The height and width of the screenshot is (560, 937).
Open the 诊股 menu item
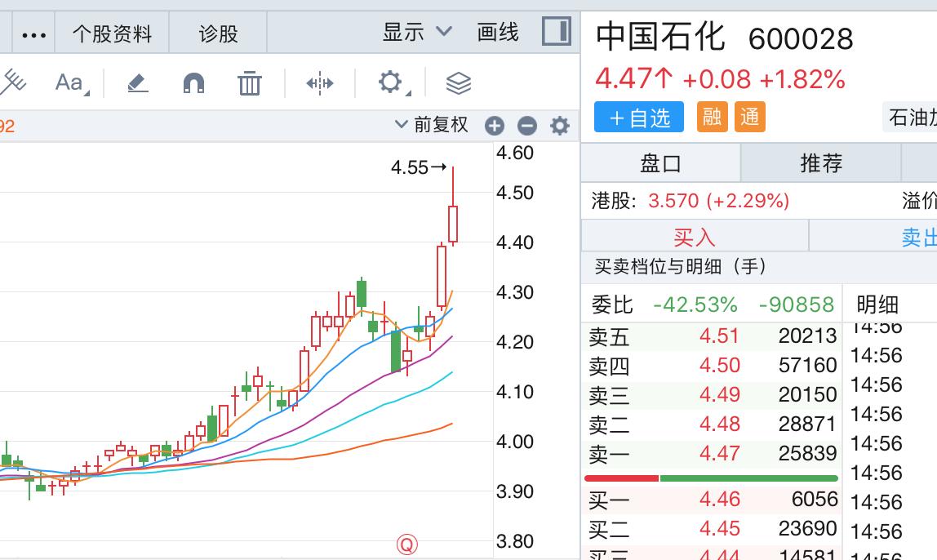pos(217,32)
